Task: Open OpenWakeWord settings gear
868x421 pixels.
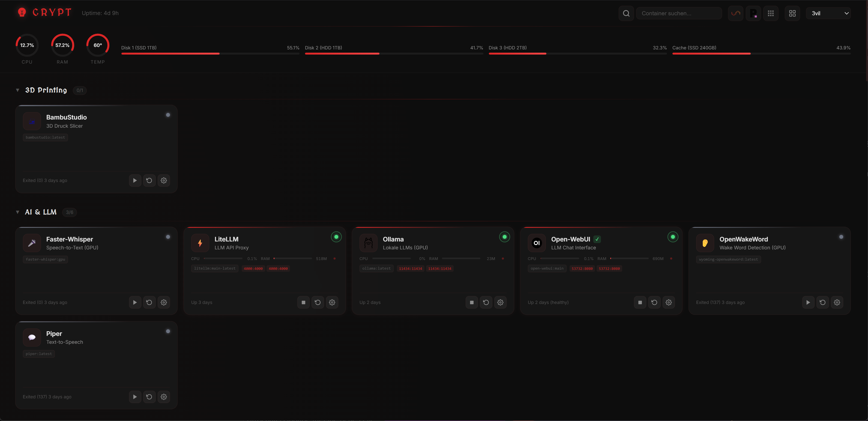Action: point(837,302)
